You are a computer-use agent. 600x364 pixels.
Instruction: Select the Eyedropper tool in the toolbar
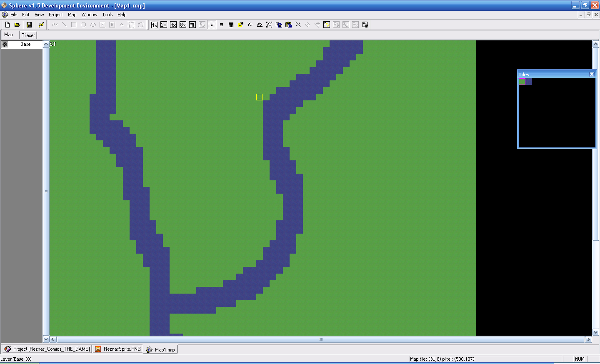pyautogui.click(x=240, y=25)
